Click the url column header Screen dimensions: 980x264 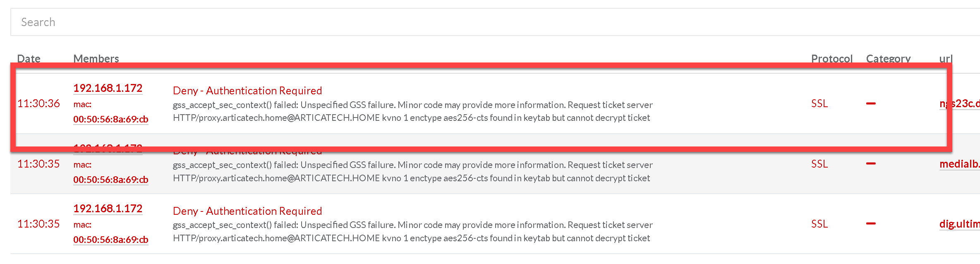(x=946, y=58)
